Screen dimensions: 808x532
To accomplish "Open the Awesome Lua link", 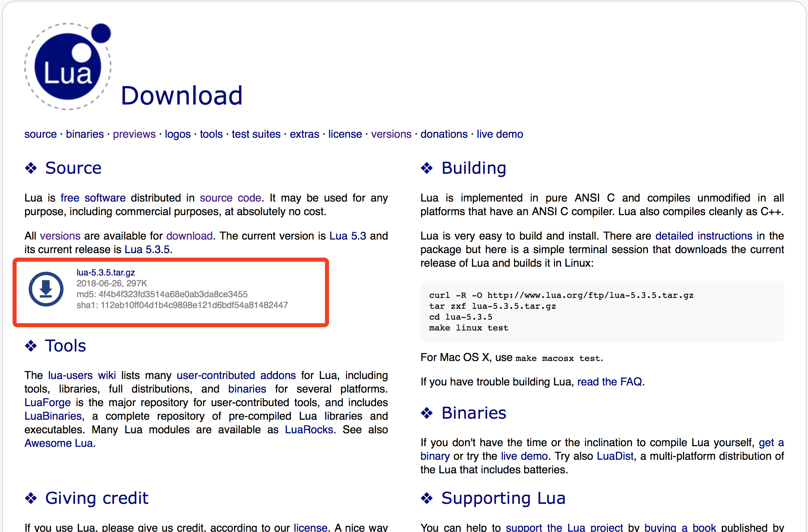I will click(x=58, y=443).
